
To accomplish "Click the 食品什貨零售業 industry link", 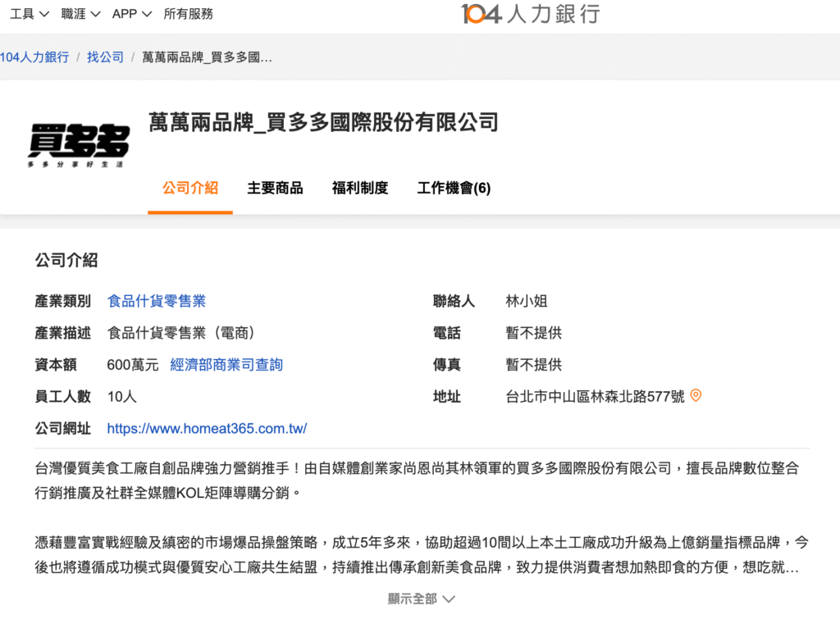I will 157,301.
